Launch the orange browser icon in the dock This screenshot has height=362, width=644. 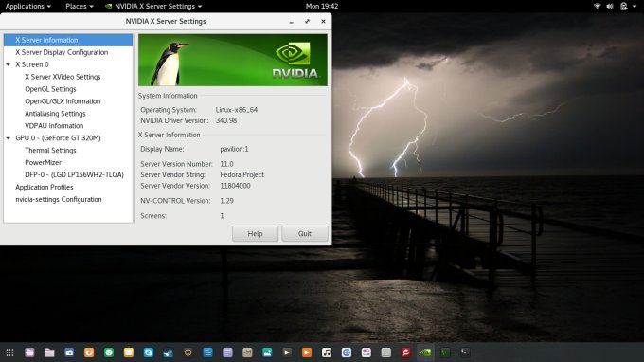click(x=89, y=353)
